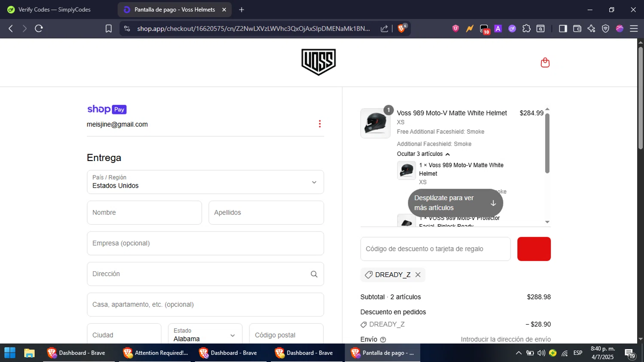Click the address search magnifier icon

coord(314,274)
